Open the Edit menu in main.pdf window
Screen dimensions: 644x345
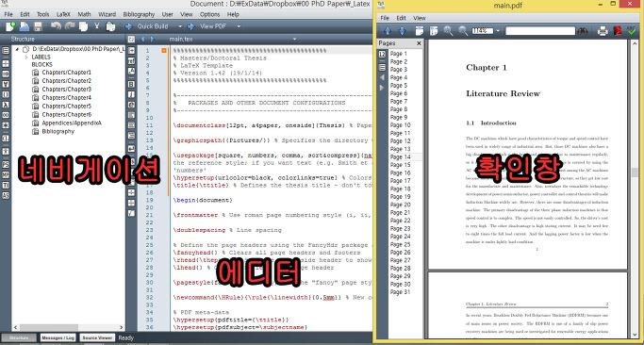[x=401, y=18]
